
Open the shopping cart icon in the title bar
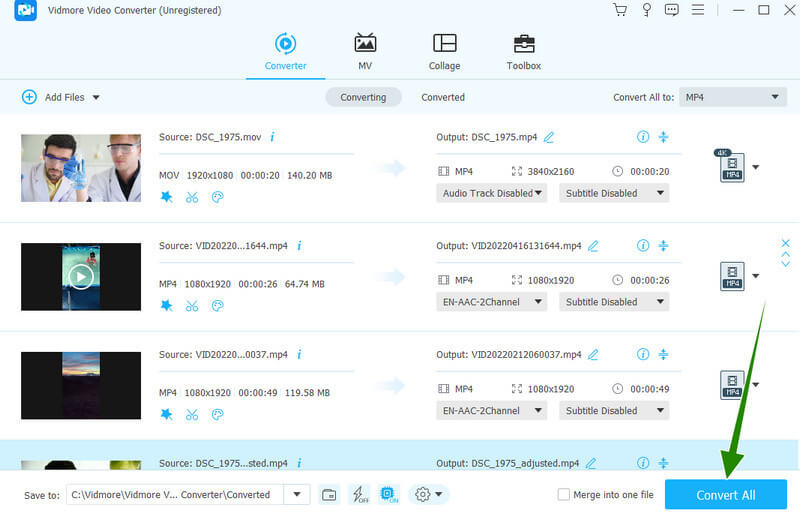[620, 10]
